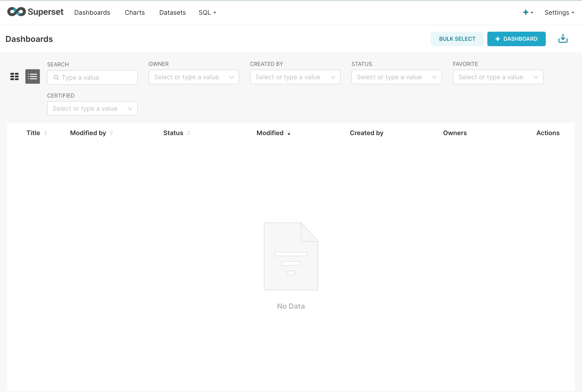Expand the Created By filter dropdown

(295, 77)
